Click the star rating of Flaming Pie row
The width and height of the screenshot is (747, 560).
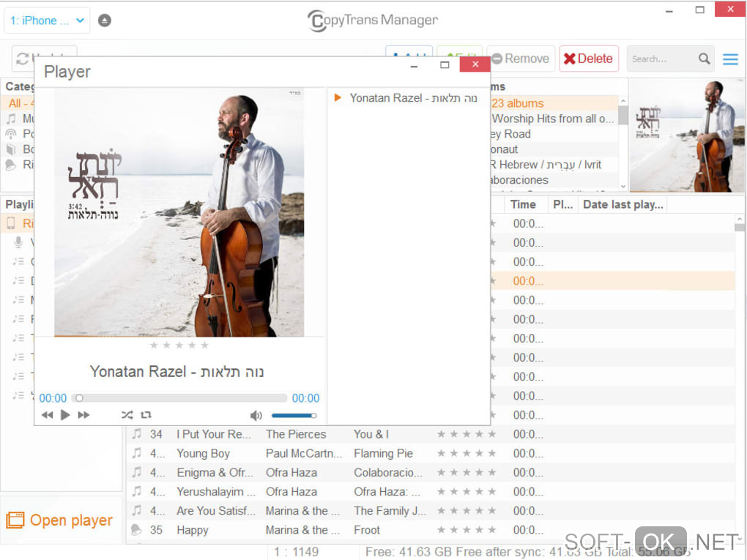click(x=467, y=453)
